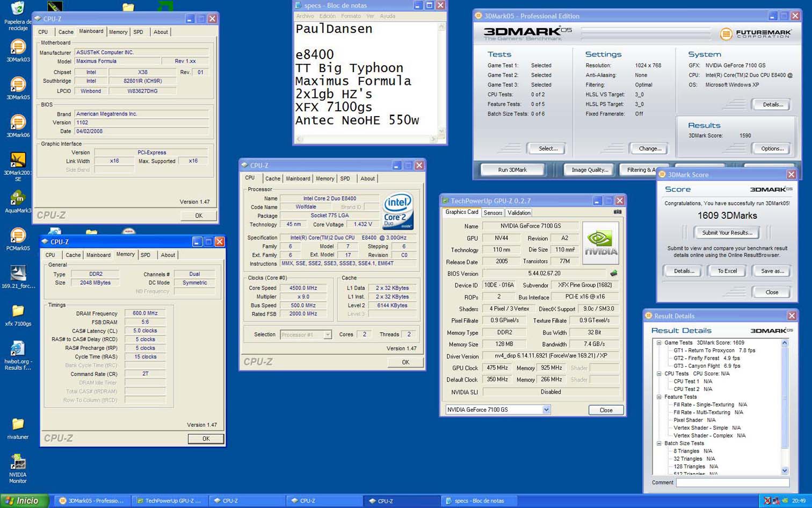Click OK in the Mainboard CPU-Z window
The width and height of the screenshot is (812, 508).
[199, 216]
